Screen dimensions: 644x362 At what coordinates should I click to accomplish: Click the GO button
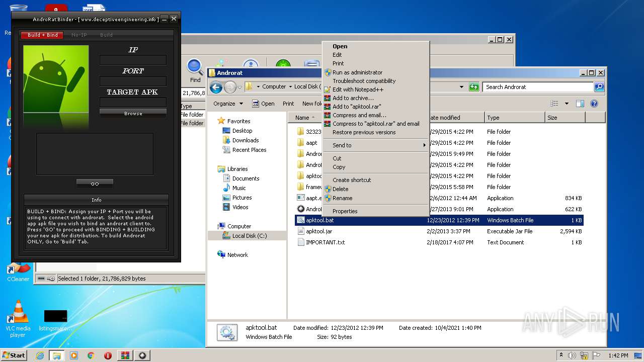click(x=95, y=184)
